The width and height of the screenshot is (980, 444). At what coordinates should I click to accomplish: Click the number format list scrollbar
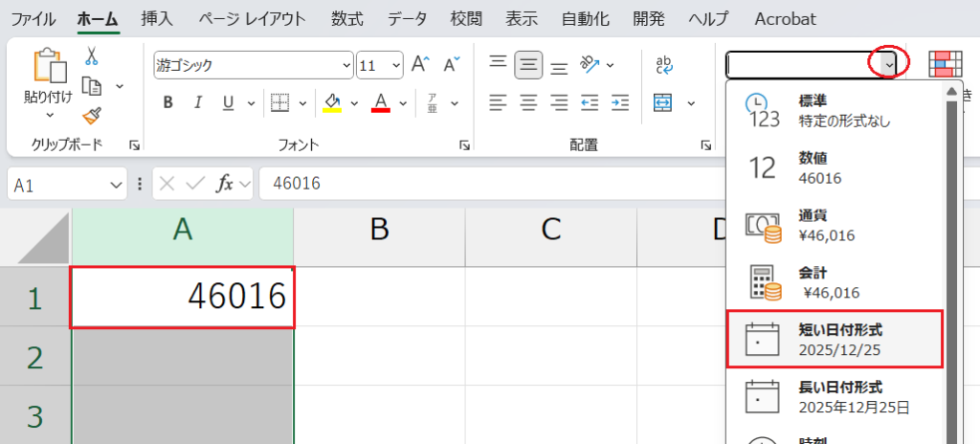tap(952, 272)
